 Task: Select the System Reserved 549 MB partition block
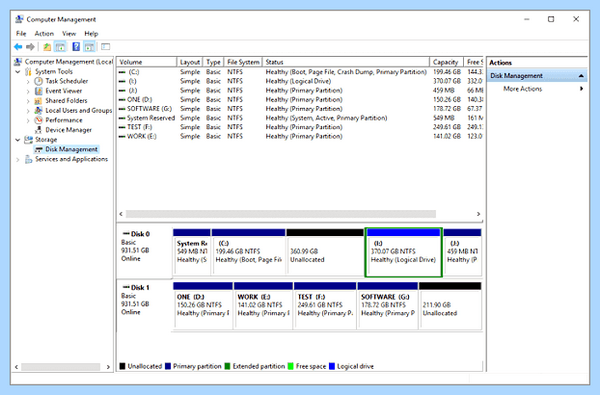tap(192, 252)
